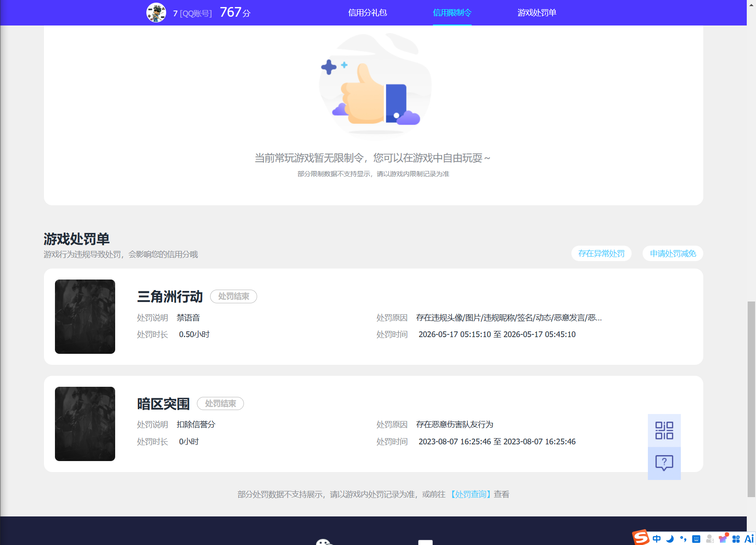Image resolution: width=756 pixels, height=545 pixels.
Task: Open the Sogou soft keyboard icon
Action: click(x=696, y=539)
